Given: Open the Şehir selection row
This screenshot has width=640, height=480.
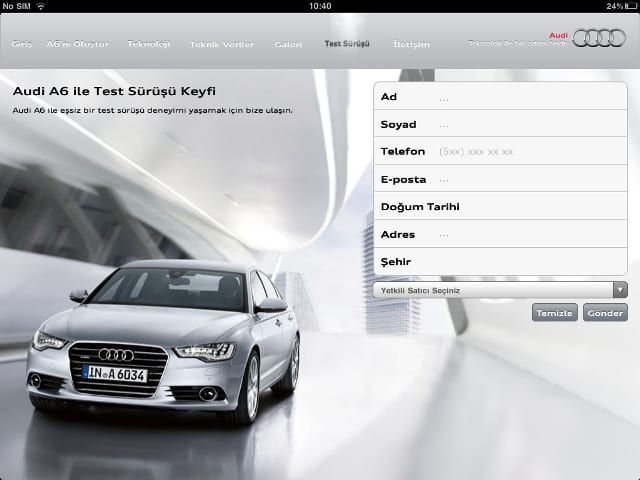Looking at the screenshot, I should (500, 261).
